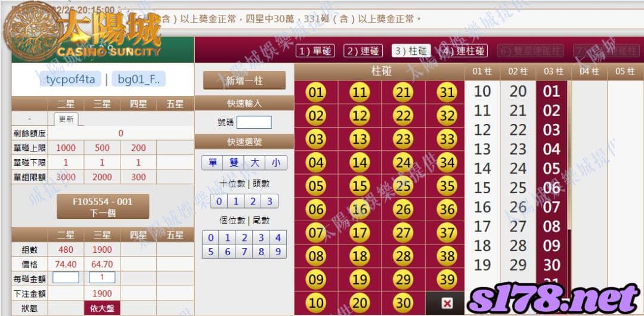The image size is (644, 316).
Task: Click the 更新 refresh button
Action: point(66,119)
